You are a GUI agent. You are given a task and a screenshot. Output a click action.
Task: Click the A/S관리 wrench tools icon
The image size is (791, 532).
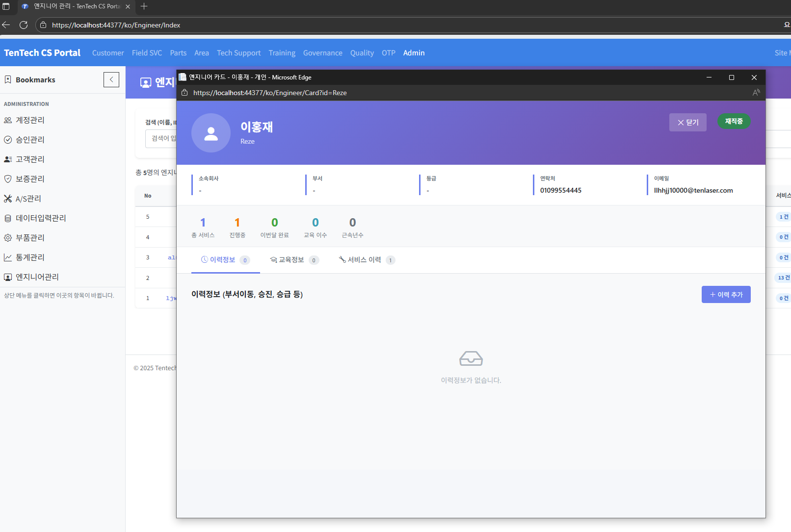pos(8,199)
